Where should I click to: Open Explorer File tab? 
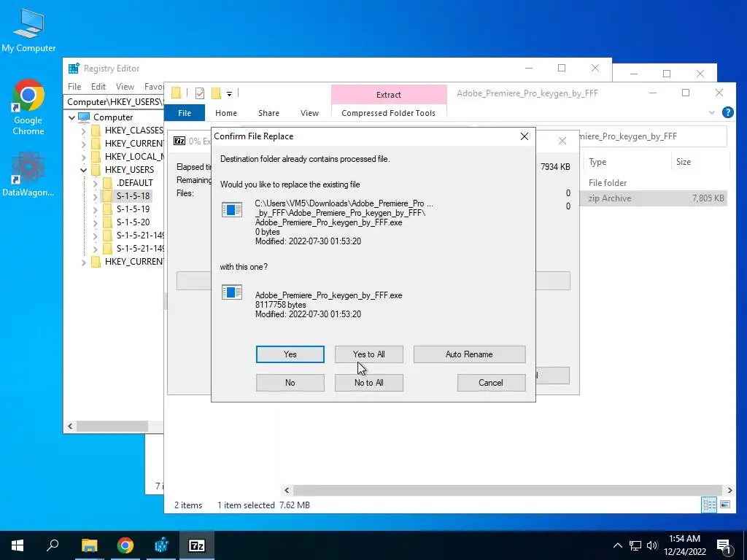(x=185, y=113)
